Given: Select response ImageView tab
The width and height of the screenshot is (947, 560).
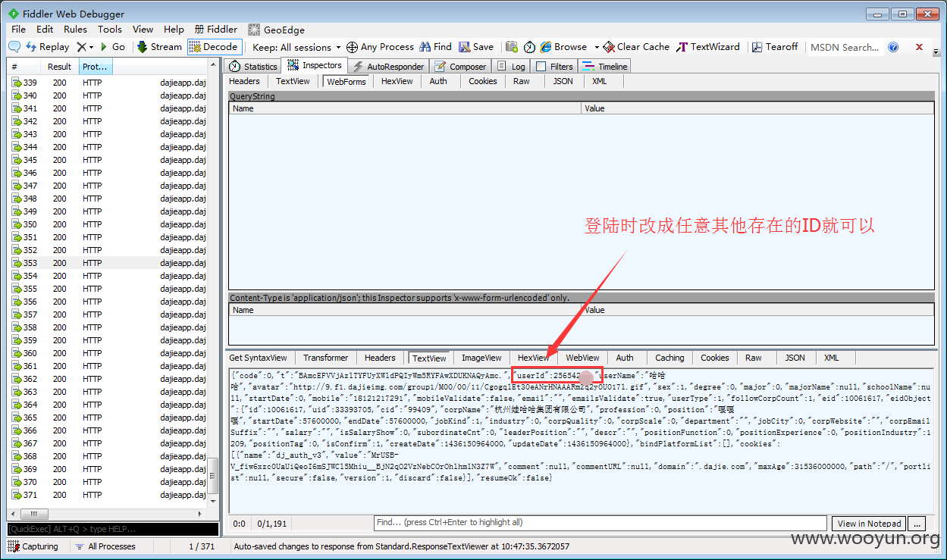Looking at the screenshot, I should (481, 358).
